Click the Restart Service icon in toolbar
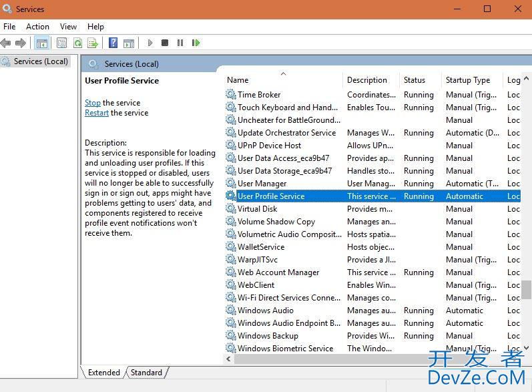The width and height of the screenshot is (532, 392). tap(196, 43)
